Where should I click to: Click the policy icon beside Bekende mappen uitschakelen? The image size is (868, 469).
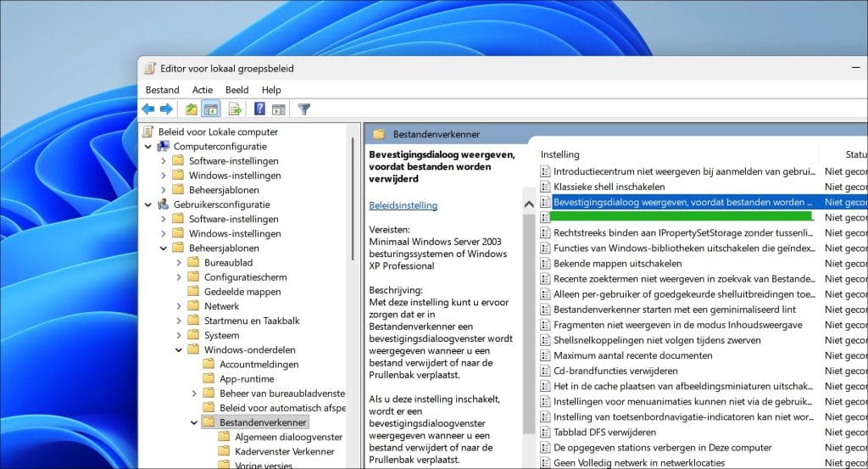tap(545, 264)
